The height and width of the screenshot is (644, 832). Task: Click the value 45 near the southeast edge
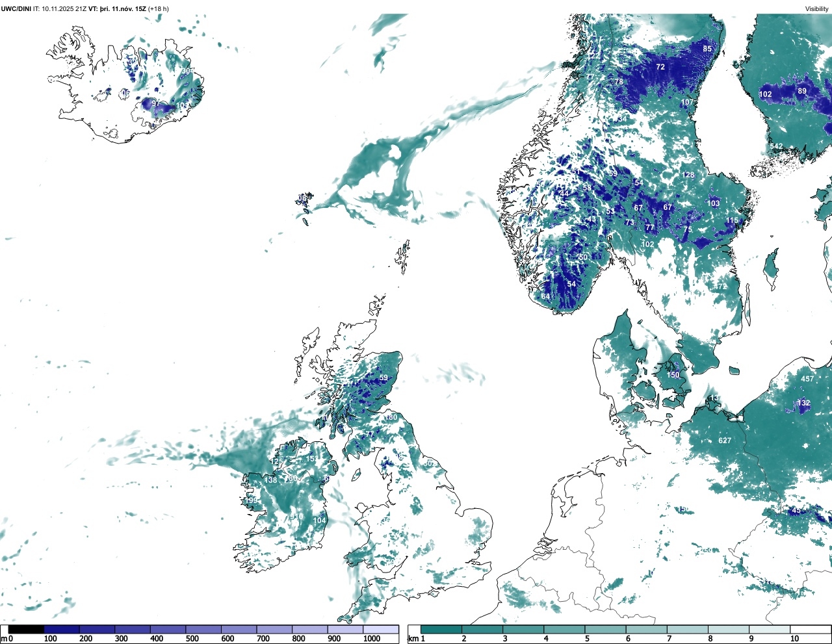(x=796, y=510)
